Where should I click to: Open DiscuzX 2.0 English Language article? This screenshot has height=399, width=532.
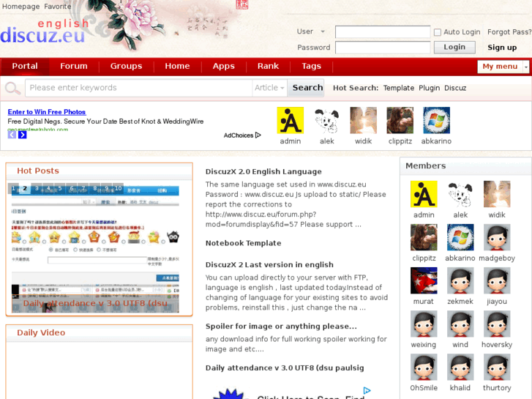(263, 171)
